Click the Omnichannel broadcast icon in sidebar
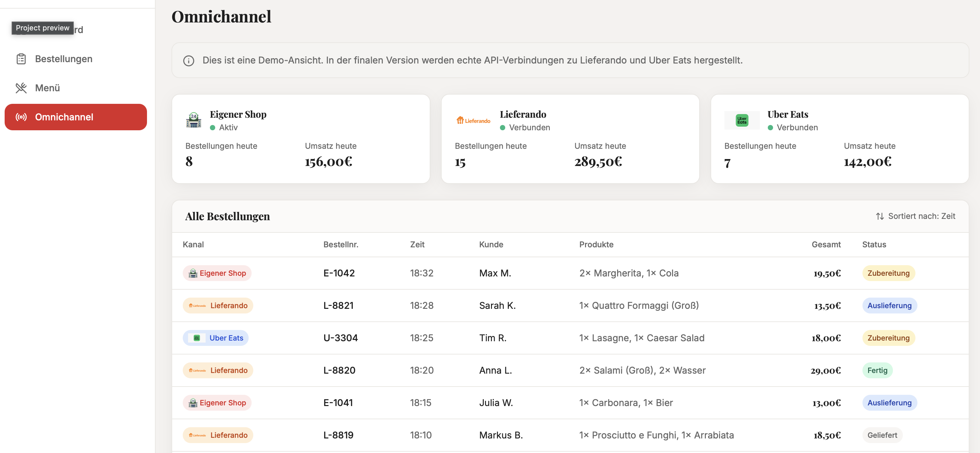 pos(21,117)
